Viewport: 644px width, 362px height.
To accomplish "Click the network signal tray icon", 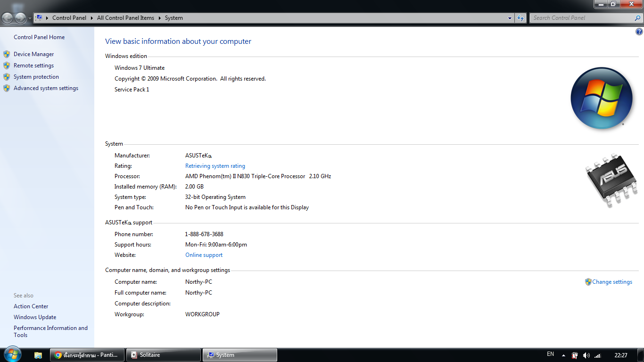I will tap(598, 355).
